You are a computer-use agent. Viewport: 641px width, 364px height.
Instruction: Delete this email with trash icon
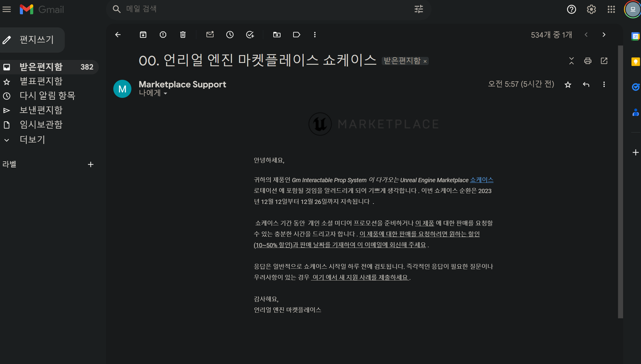183,34
